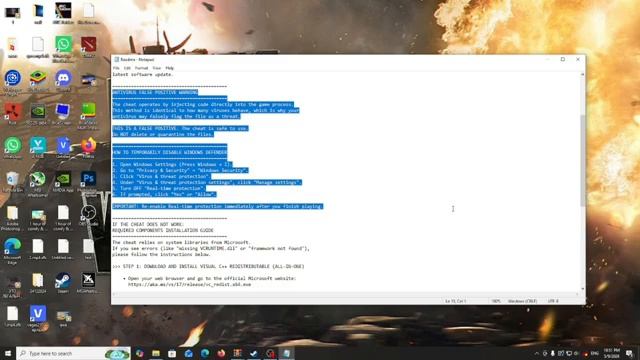
Task: Show hidden tray icons chevron
Action: click(x=537, y=353)
